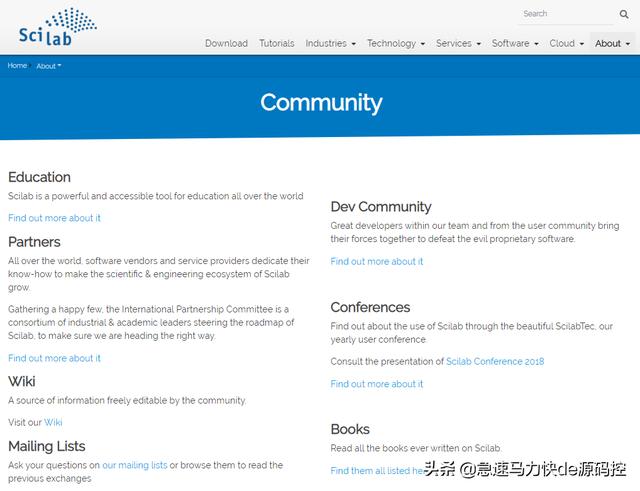Follow Conferences' Find out more link
The height and width of the screenshot is (491, 640).
point(377,384)
